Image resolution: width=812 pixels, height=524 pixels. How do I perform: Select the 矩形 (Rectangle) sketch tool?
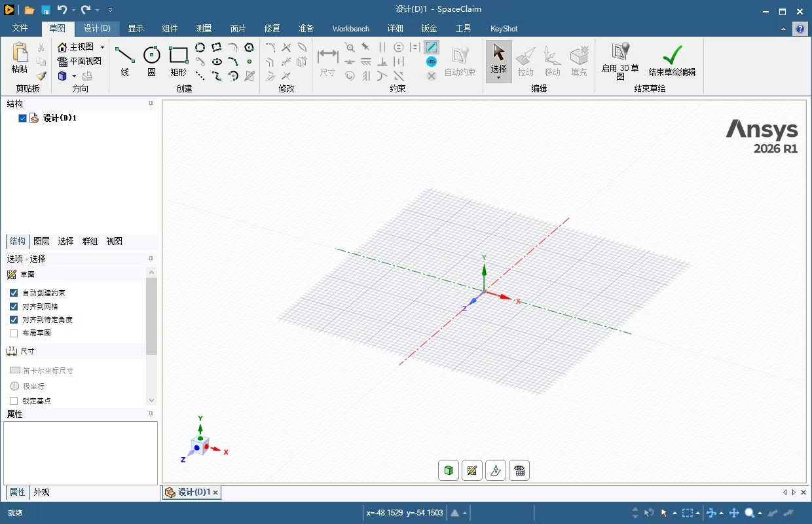click(x=178, y=58)
